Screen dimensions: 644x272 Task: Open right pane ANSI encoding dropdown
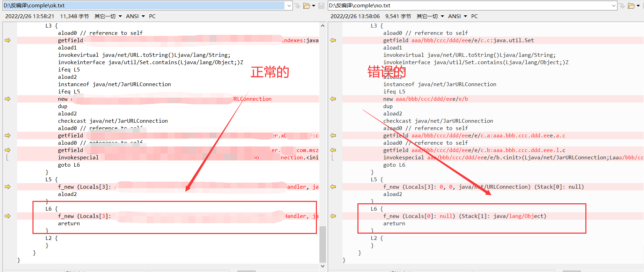pos(458,16)
